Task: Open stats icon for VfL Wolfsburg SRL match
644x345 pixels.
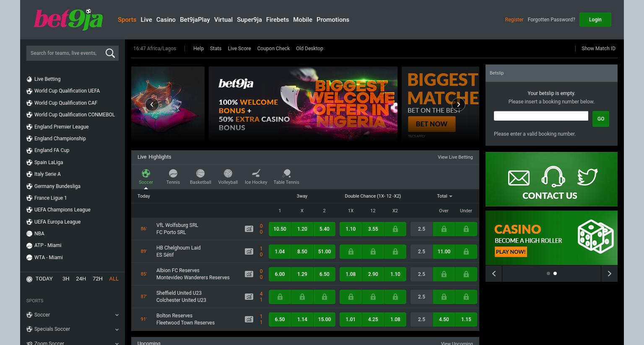Action: pos(249,229)
